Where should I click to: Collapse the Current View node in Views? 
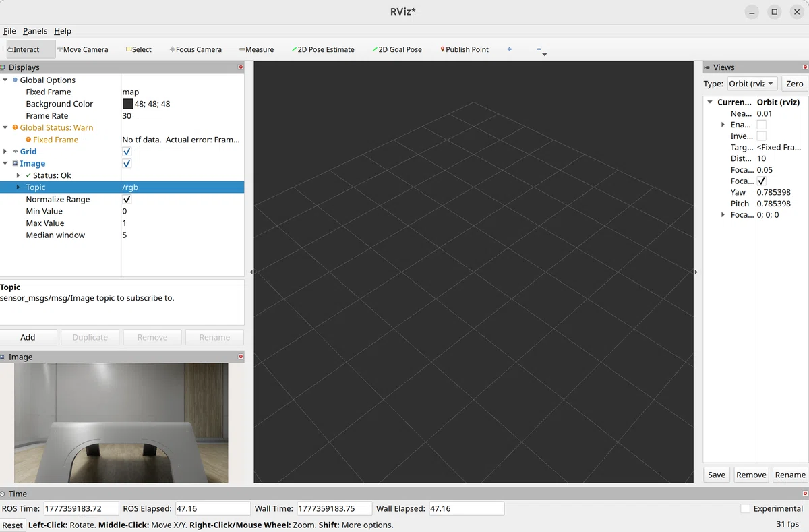[710, 102]
